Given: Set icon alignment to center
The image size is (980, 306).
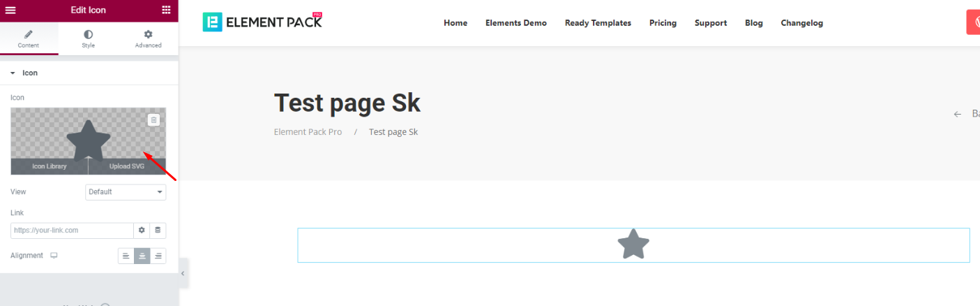Looking at the screenshot, I should coord(142,256).
